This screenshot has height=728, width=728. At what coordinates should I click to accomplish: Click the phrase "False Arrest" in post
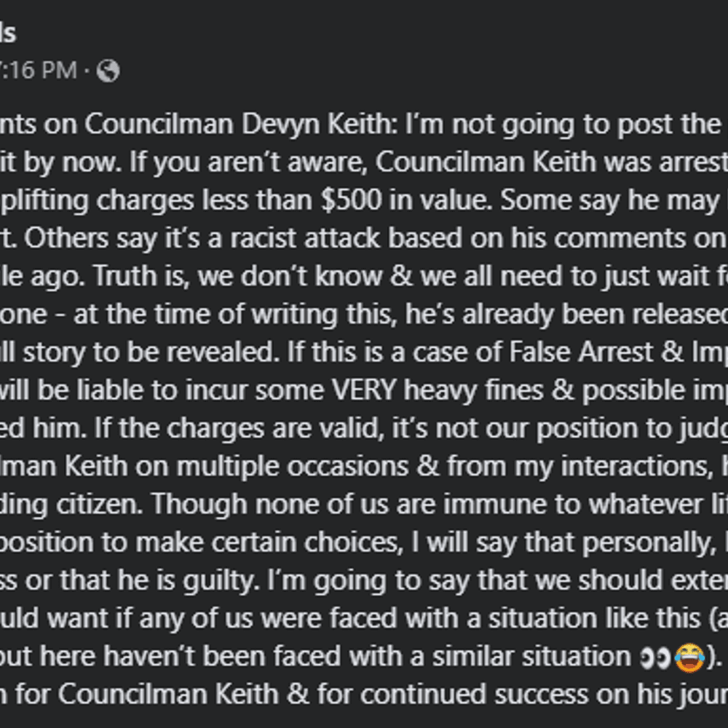coord(581,352)
